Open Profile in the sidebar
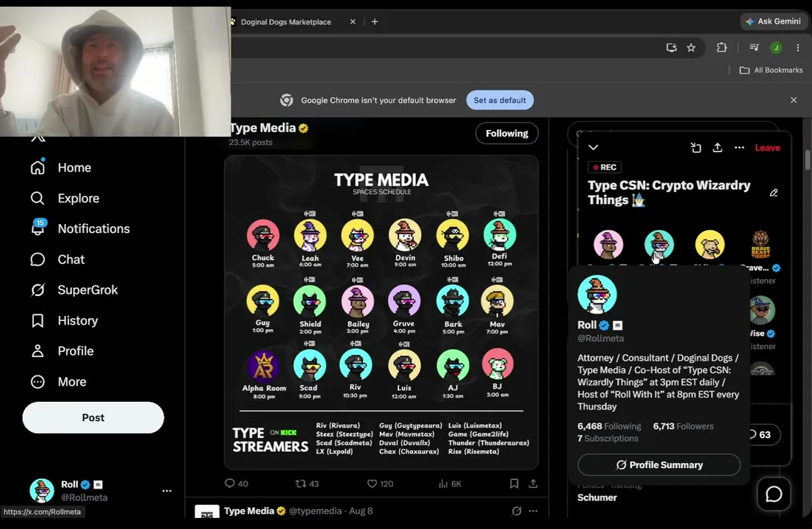Viewport: 812px width, 529px height. pyautogui.click(x=62, y=351)
